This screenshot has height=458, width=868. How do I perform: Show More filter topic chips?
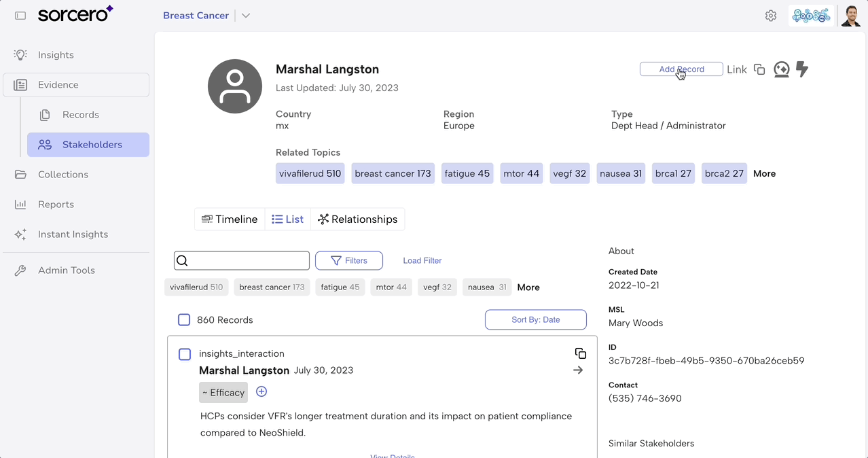click(x=528, y=287)
